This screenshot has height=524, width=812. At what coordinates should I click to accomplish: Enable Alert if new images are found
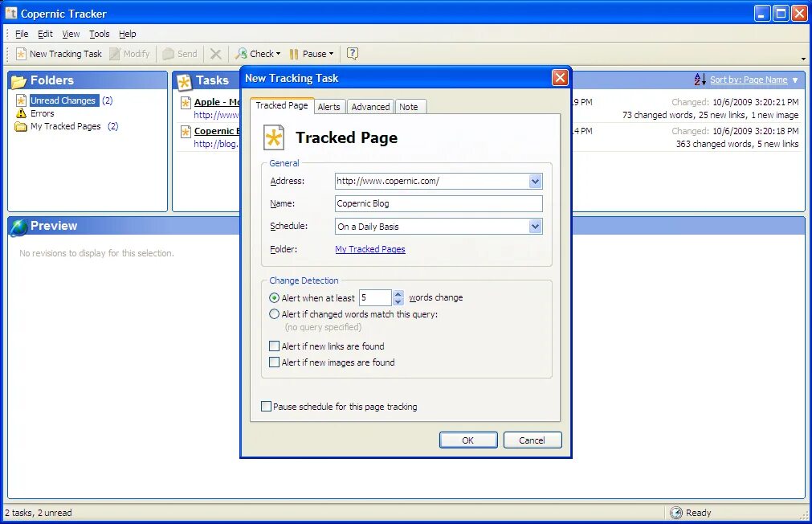(275, 362)
